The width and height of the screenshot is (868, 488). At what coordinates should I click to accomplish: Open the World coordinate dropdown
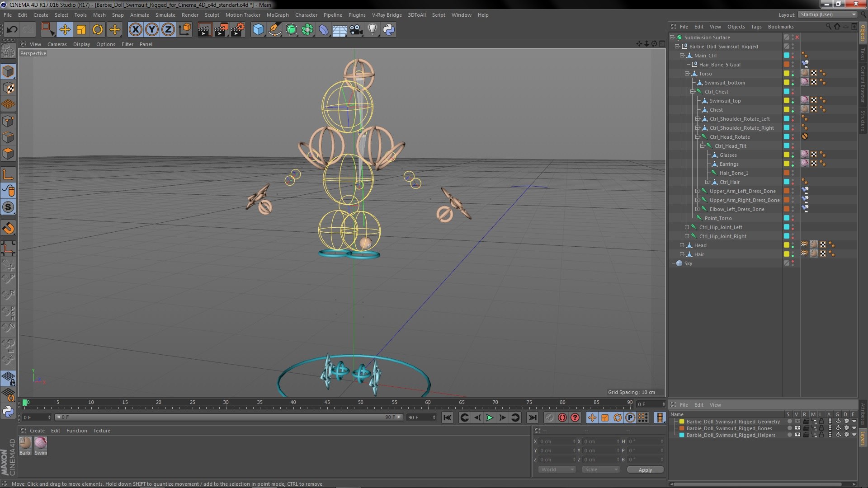tap(557, 469)
